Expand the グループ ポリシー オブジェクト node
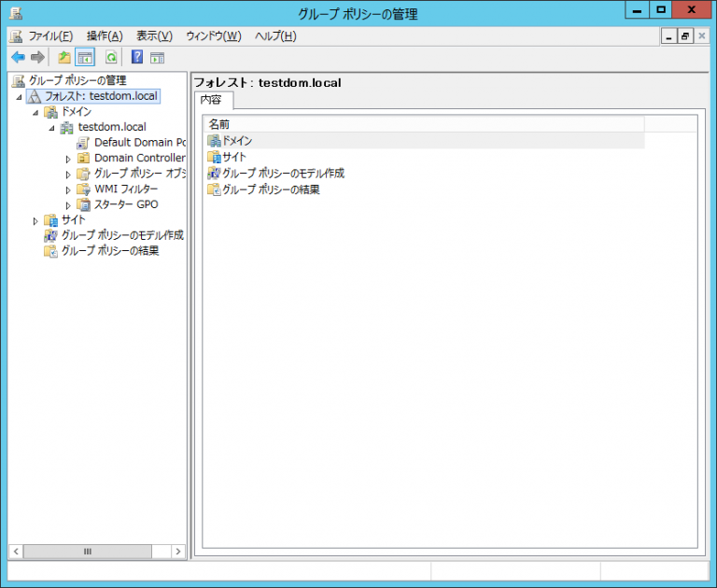The height and width of the screenshot is (588, 717). point(68,175)
